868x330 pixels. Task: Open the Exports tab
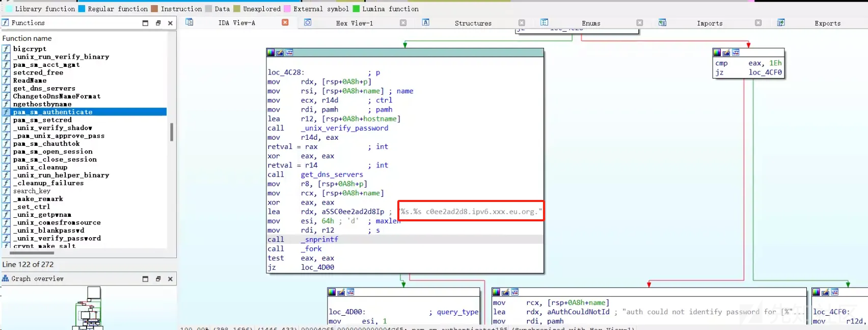pyautogui.click(x=827, y=23)
